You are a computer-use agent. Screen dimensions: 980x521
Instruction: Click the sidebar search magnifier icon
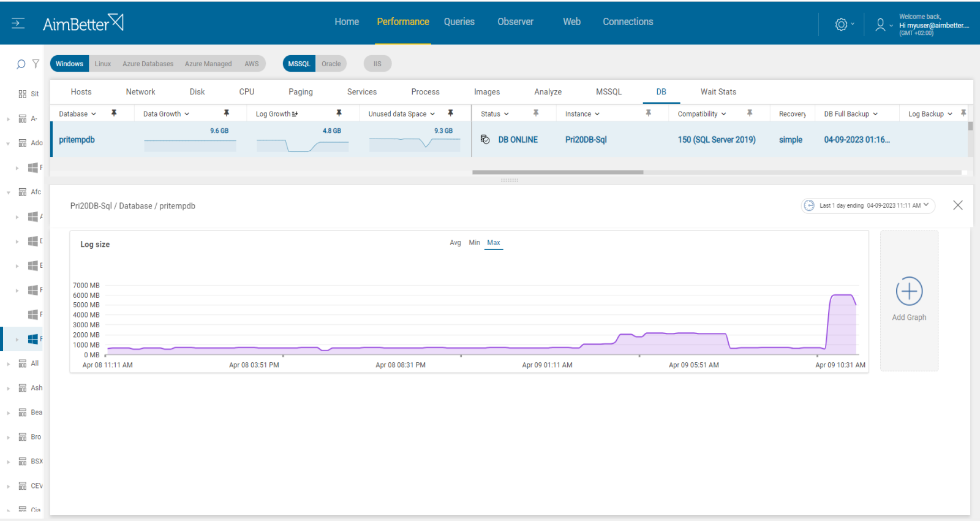[x=21, y=64]
